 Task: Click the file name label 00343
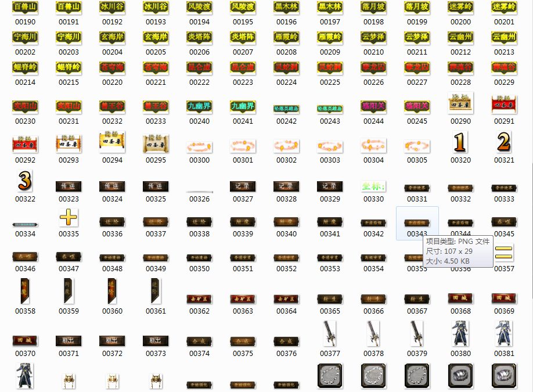[x=417, y=234]
